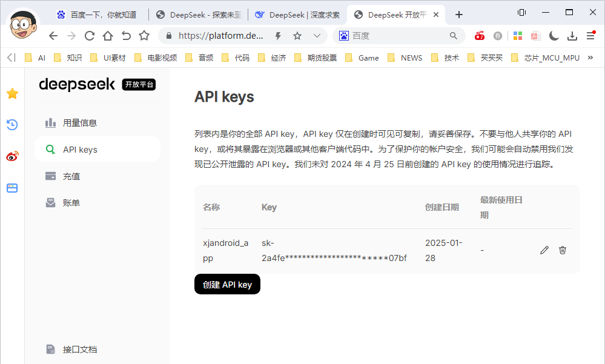The image size is (605, 364).
Task: Open the history clock icon in the side panel
Action: pyautogui.click(x=12, y=125)
